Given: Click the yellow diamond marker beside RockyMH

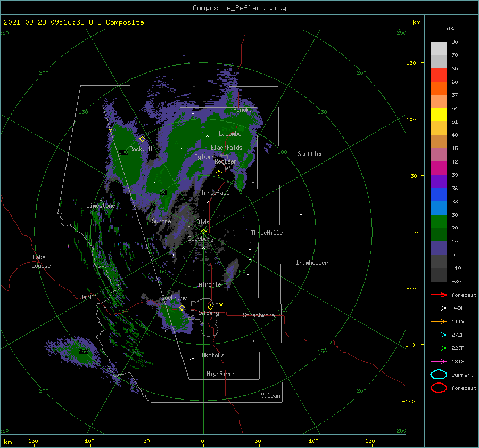Looking at the screenshot, I should (142, 139).
